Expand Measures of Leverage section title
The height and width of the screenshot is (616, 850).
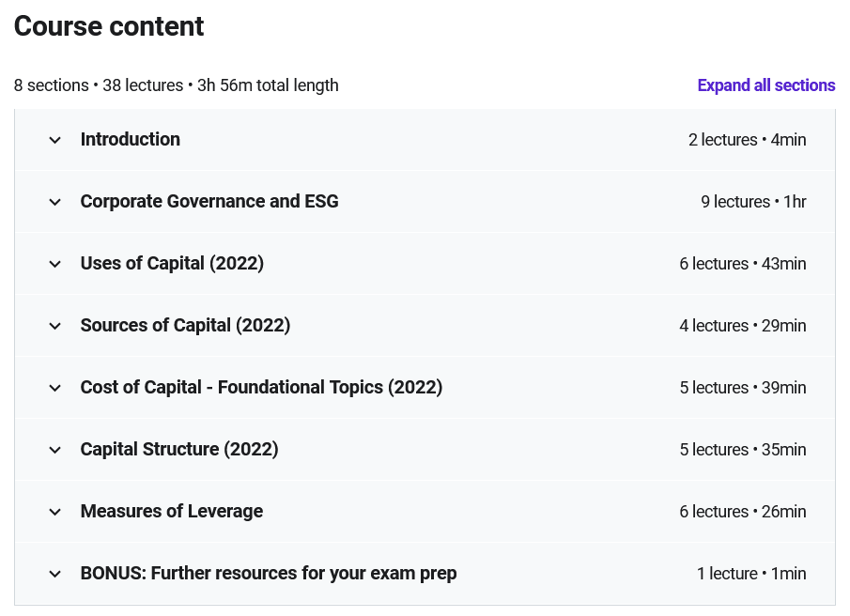[172, 511]
